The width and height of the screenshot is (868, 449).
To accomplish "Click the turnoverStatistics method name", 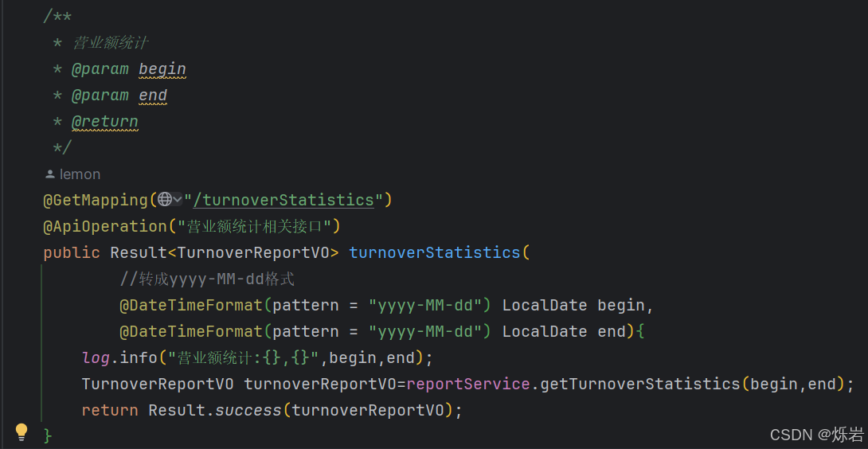I will [435, 252].
